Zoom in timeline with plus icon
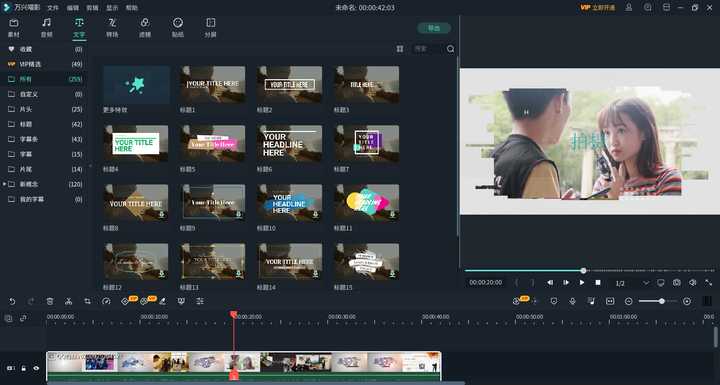 [686, 301]
